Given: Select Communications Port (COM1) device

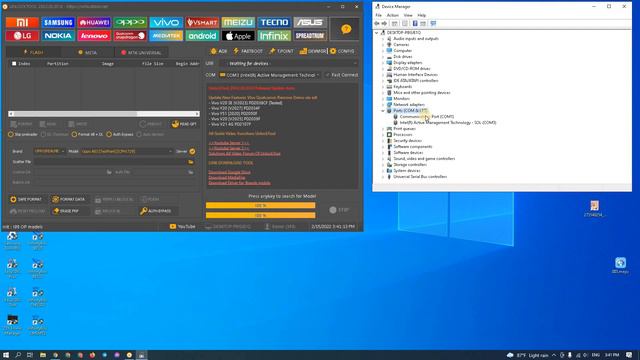Looking at the screenshot, I should [x=427, y=117].
